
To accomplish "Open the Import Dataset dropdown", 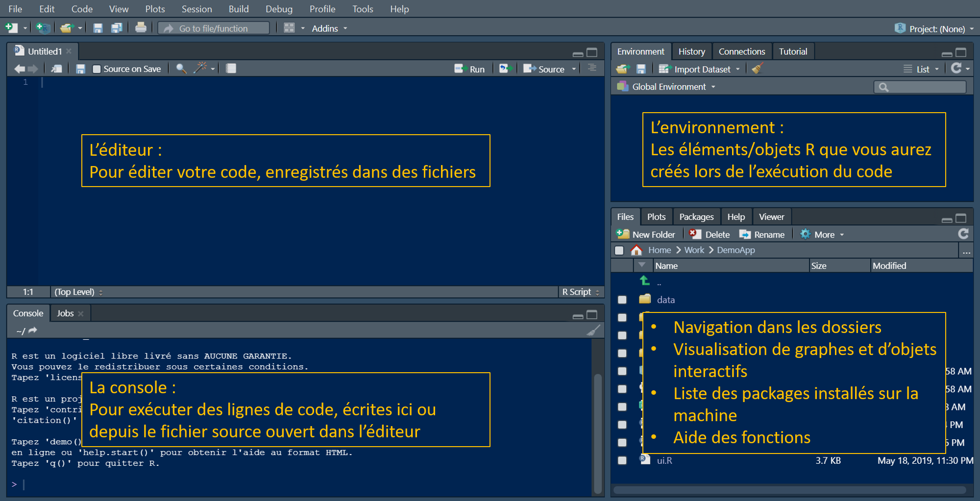I will pyautogui.click(x=699, y=69).
